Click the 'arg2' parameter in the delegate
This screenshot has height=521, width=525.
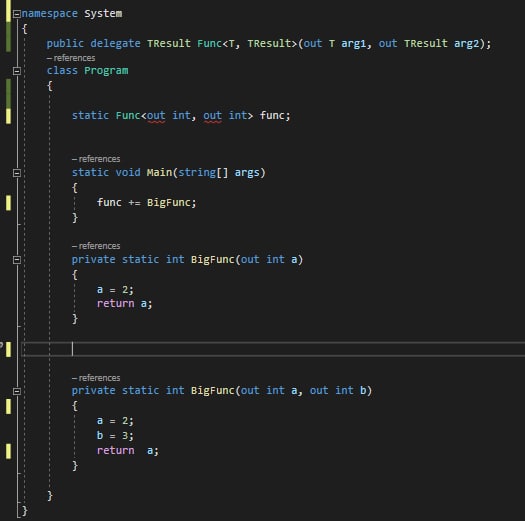coord(466,44)
